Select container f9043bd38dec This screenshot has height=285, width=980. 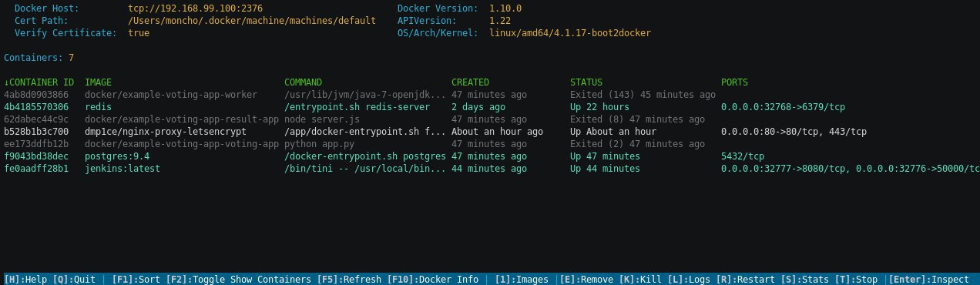pos(36,156)
